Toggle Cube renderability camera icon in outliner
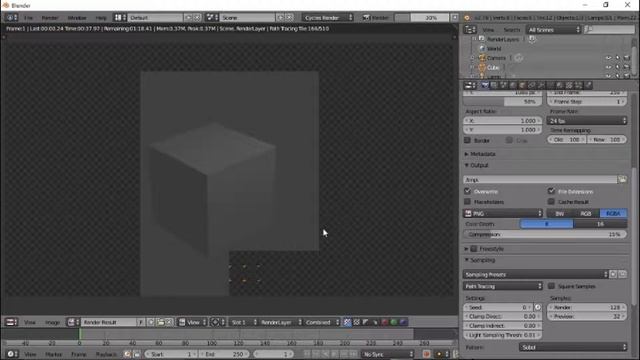 (x=627, y=67)
